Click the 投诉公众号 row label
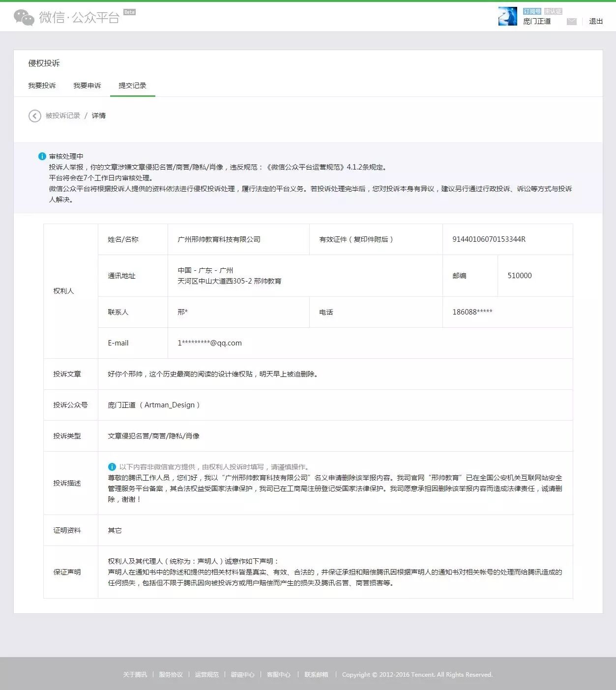This screenshot has width=616, height=690. [70, 405]
